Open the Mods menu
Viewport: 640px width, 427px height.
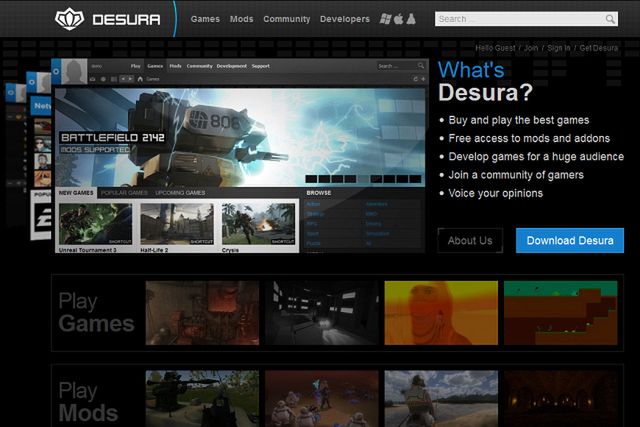[242, 19]
